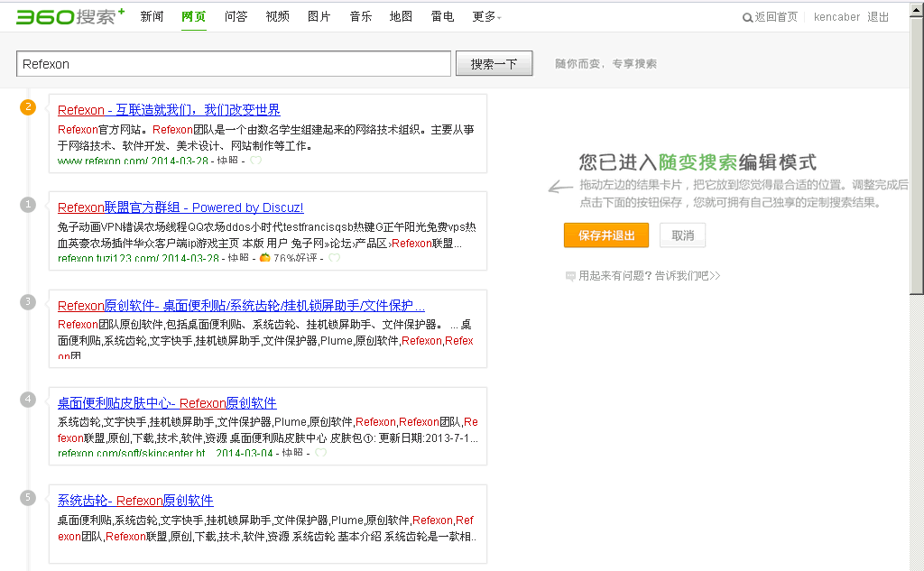Click the page vertical scrollbar thumb
Image resolution: width=924 pixels, height=571 pixels.
click(x=917, y=155)
